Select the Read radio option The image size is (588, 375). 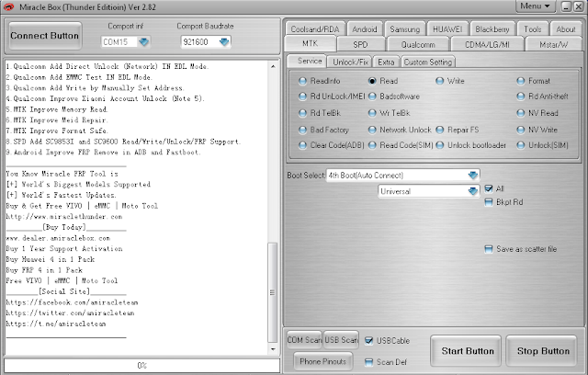click(383, 81)
